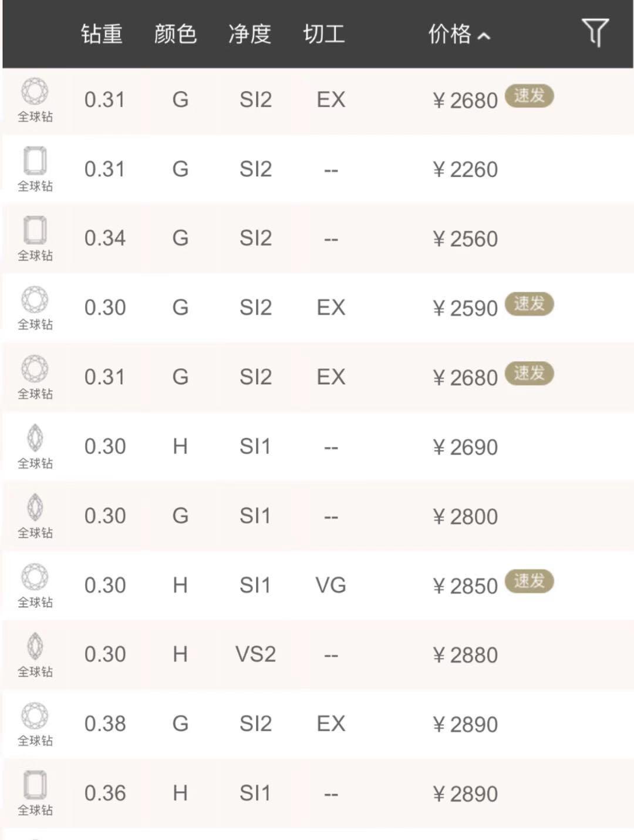Open marquise diamond icon with VS2 clarity

click(35, 646)
